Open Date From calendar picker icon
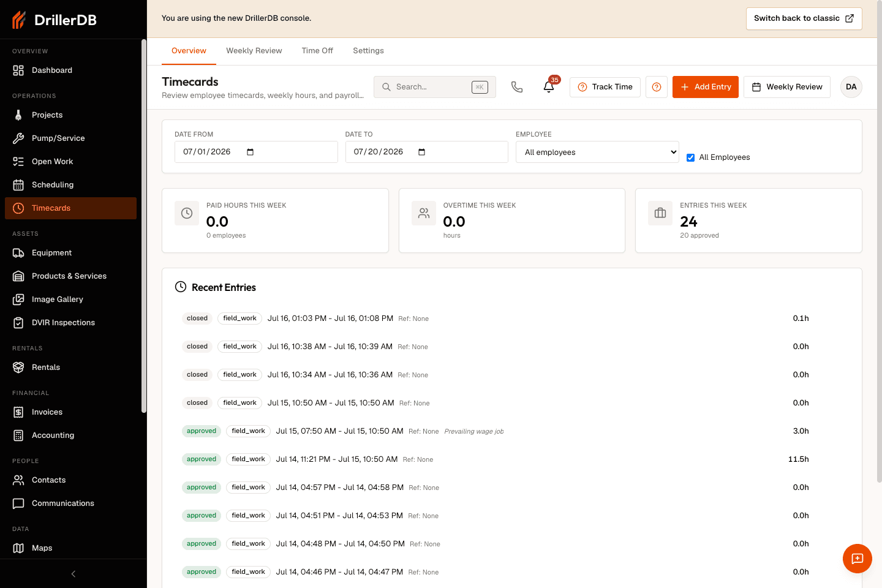882x588 pixels. [x=250, y=152]
